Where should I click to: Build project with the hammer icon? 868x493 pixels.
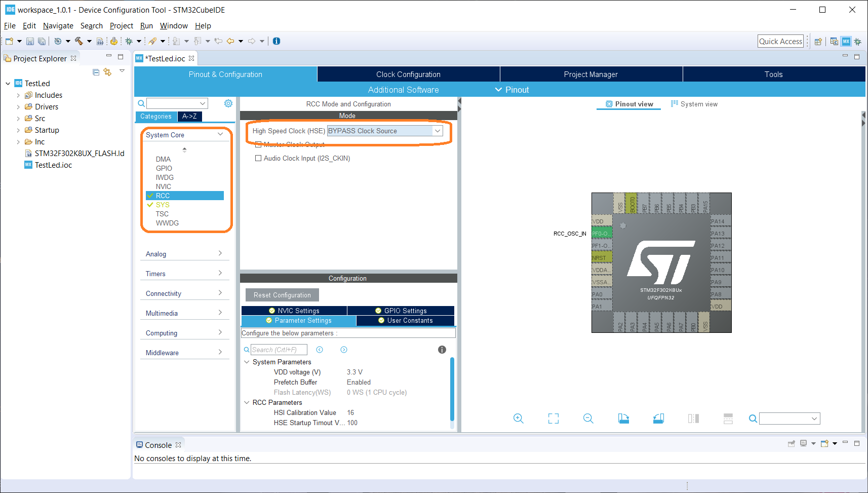tap(78, 41)
